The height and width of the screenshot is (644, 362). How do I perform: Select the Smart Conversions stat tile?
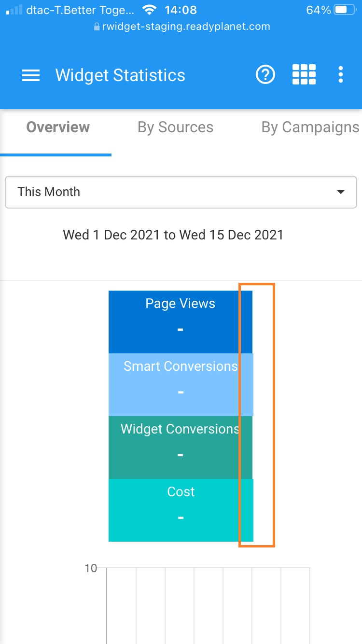coord(180,384)
